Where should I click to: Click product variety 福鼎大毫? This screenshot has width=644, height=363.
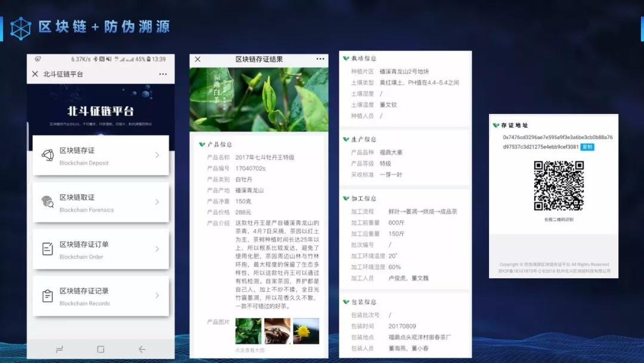click(391, 152)
